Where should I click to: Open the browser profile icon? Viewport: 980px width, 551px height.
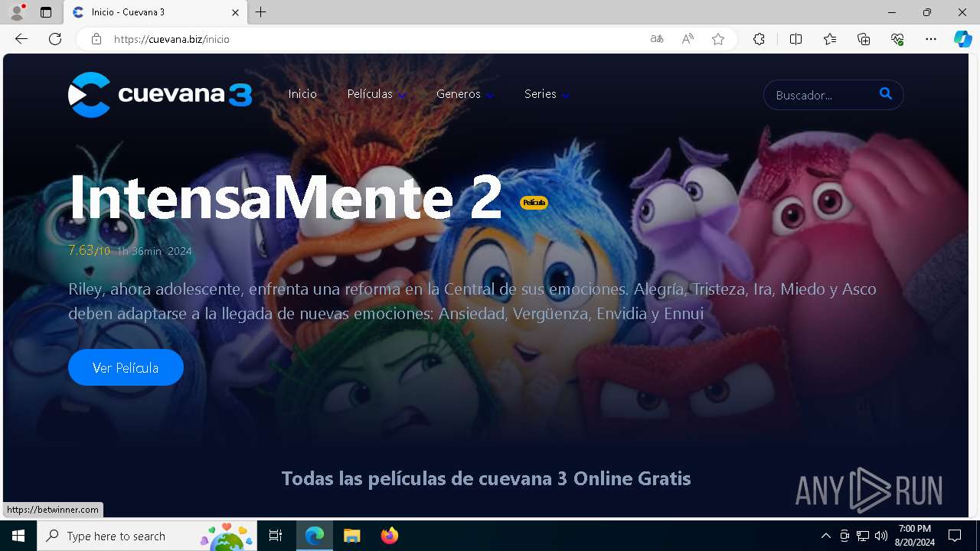(x=17, y=12)
